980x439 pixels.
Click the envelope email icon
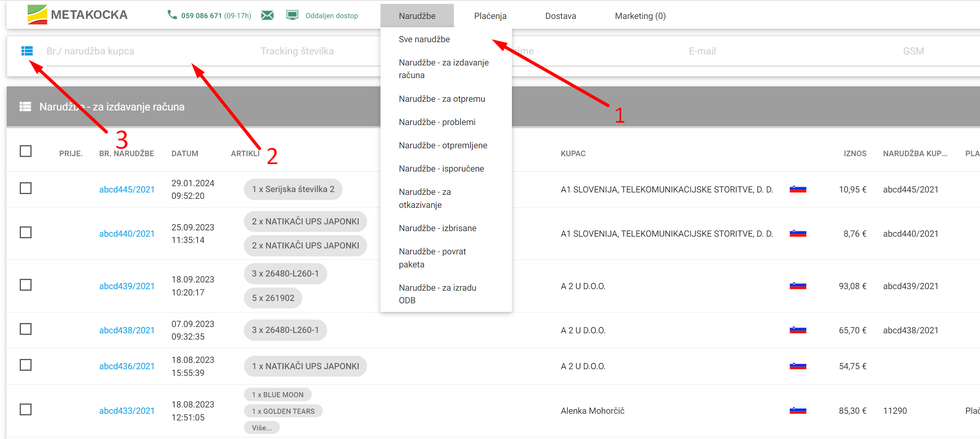[x=267, y=15]
